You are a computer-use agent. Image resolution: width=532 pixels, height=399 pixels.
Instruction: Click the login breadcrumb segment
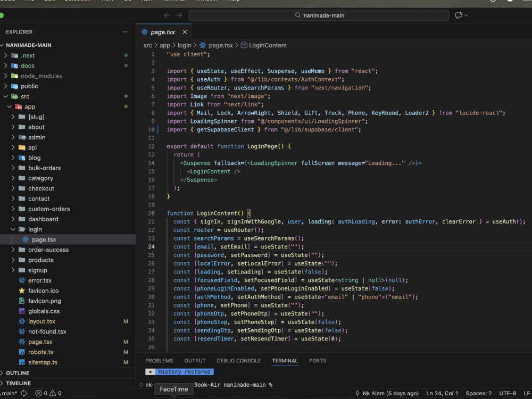(x=184, y=45)
